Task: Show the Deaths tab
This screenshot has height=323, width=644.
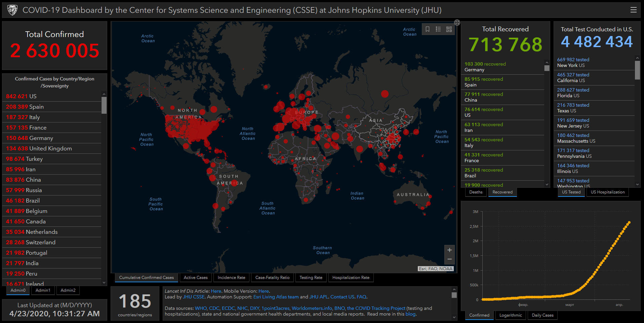Action: [x=476, y=192]
